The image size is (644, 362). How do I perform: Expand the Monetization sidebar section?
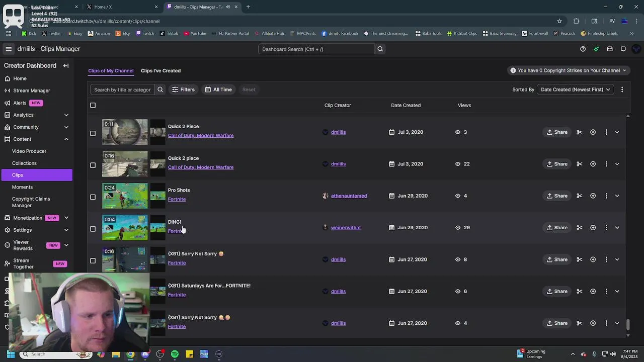66,218
